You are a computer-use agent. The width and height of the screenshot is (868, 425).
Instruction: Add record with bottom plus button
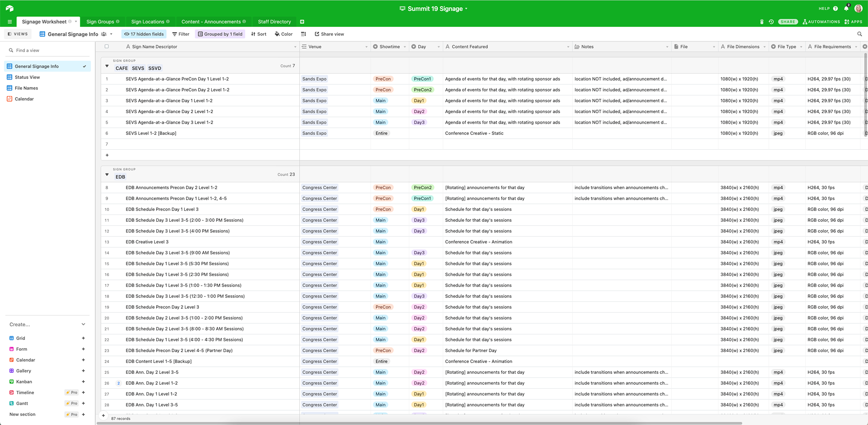point(104,415)
